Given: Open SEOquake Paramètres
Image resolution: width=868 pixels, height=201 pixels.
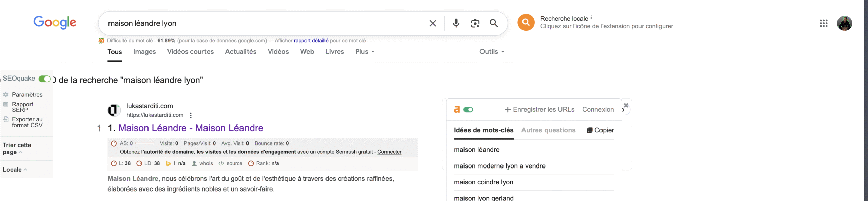Looking at the screenshot, I should [x=27, y=95].
